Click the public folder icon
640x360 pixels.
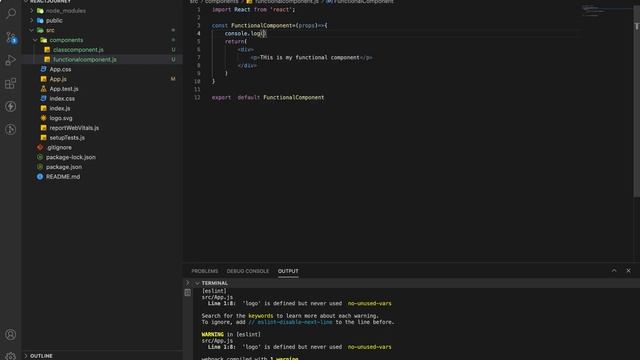point(40,20)
